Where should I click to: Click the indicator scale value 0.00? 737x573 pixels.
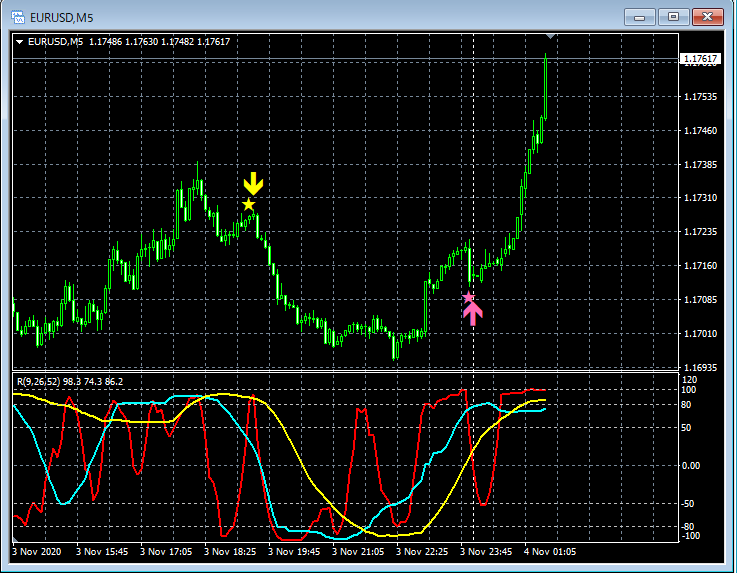[x=690, y=466]
